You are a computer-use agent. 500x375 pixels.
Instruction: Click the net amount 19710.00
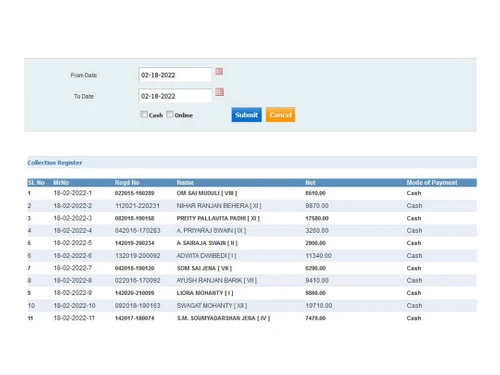(319, 305)
